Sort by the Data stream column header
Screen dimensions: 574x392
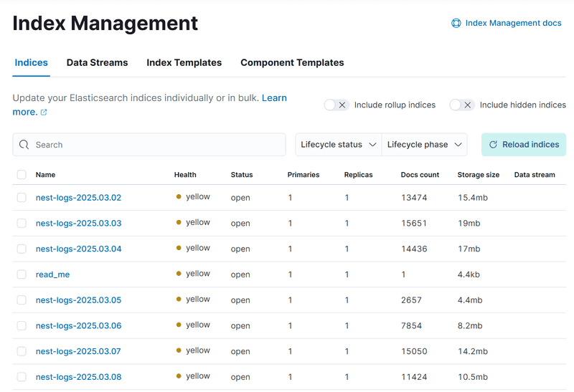535,175
